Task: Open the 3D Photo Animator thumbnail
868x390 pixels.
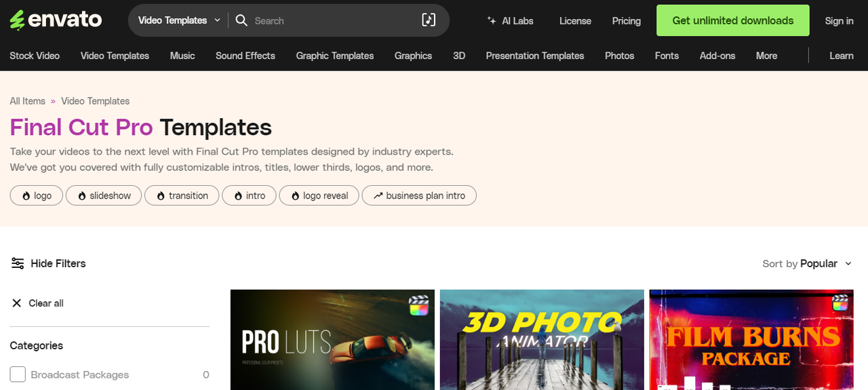Action: point(542,340)
